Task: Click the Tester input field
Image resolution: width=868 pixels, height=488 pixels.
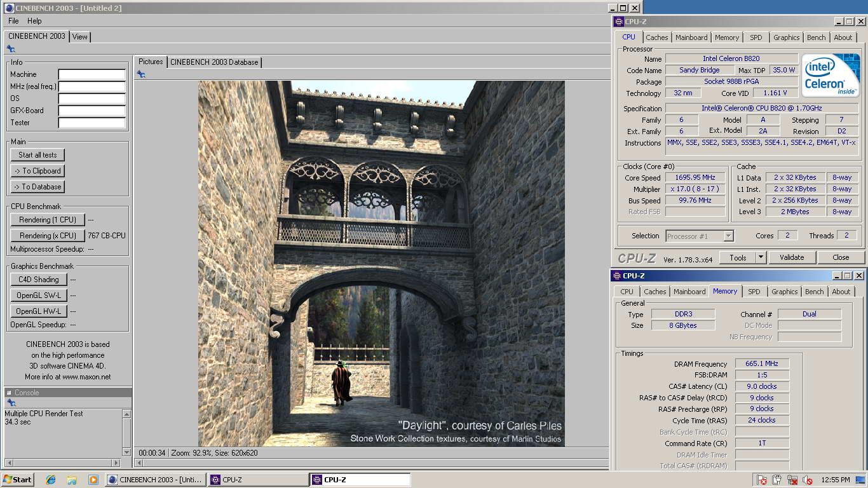Action: click(92, 123)
